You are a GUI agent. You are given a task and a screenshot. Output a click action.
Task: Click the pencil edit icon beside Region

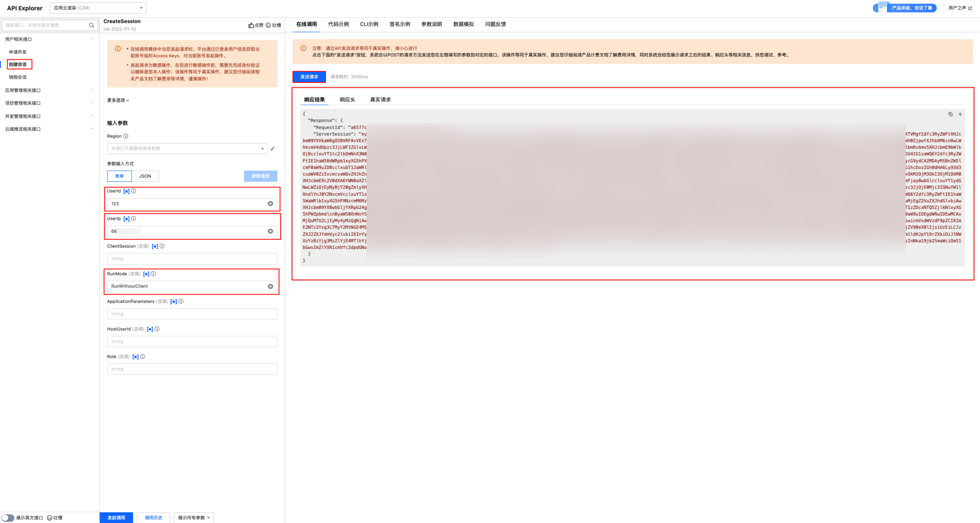point(272,149)
